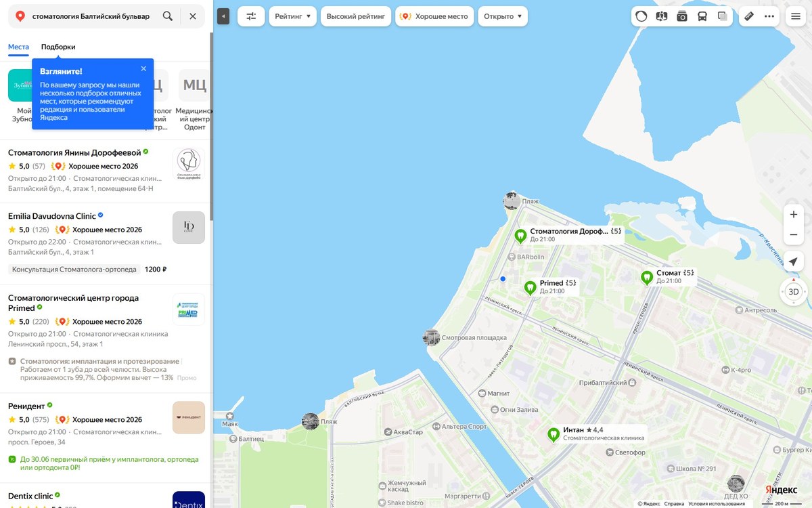812x508 pixels.
Task: Click Янины Дорофеевой clinic logo thumbnail
Action: 189,165
